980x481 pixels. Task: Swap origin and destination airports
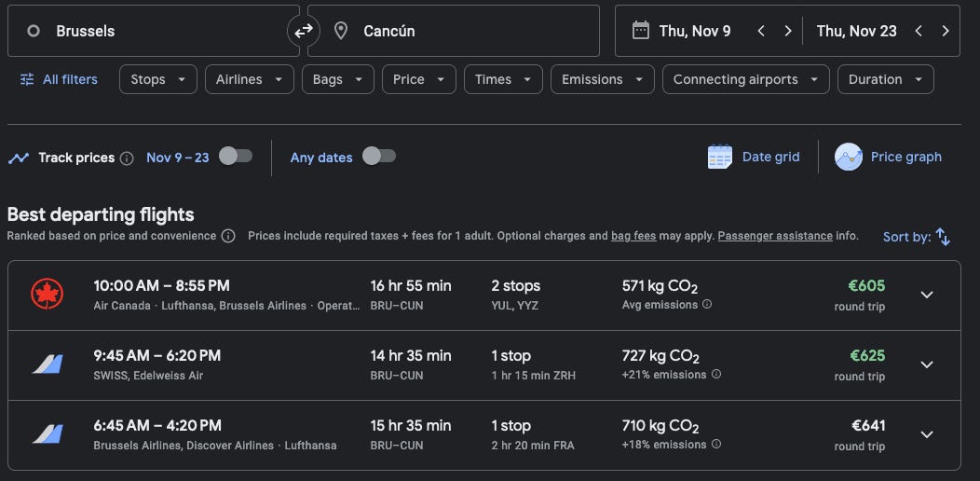click(x=304, y=31)
